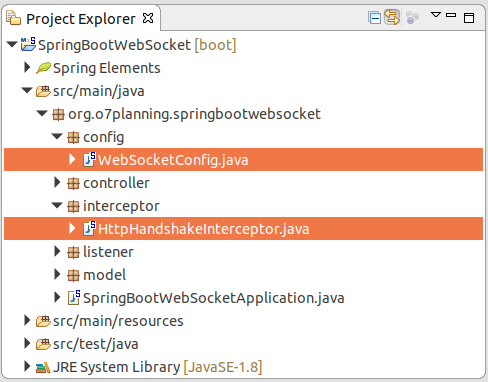This screenshot has width=488, height=382.
Task: Click the JRE System Library icon
Action: point(43,367)
